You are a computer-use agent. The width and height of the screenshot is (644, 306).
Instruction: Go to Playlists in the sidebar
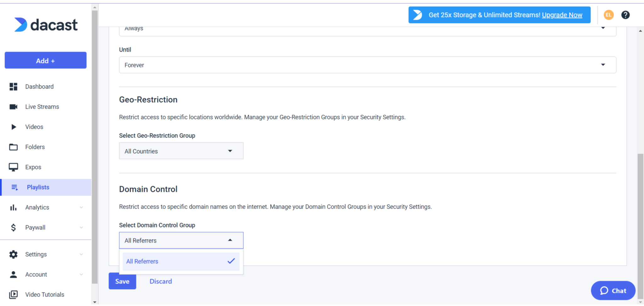pyautogui.click(x=38, y=187)
